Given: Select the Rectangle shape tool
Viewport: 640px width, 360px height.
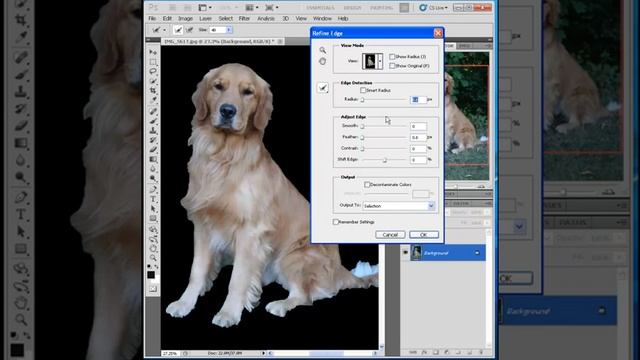Looking at the screenshot, I should [153, 218].
